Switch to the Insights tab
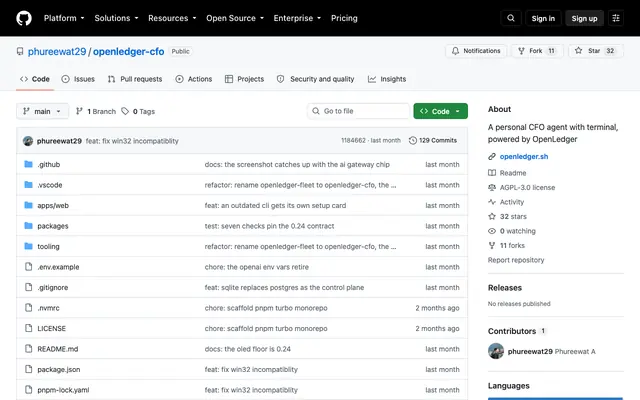The height and width of the screenshot is (400, 640). click(x=387, y=79)
